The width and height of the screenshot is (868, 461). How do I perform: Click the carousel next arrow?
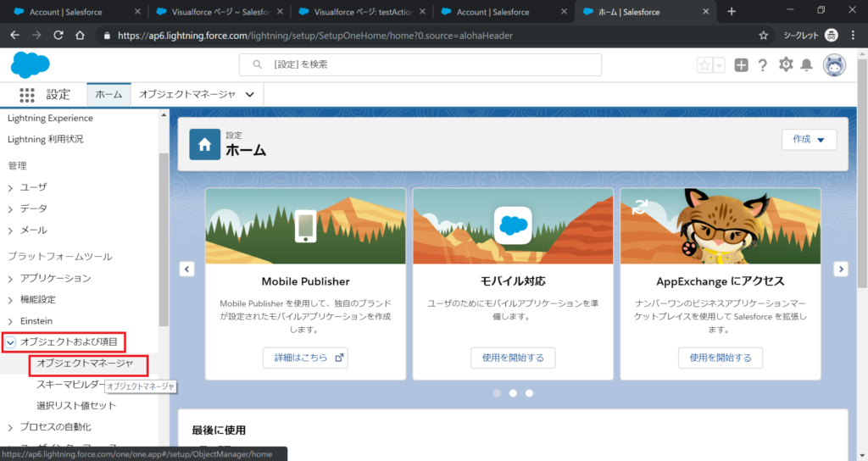pyautogui.click(x=840, y=269)
